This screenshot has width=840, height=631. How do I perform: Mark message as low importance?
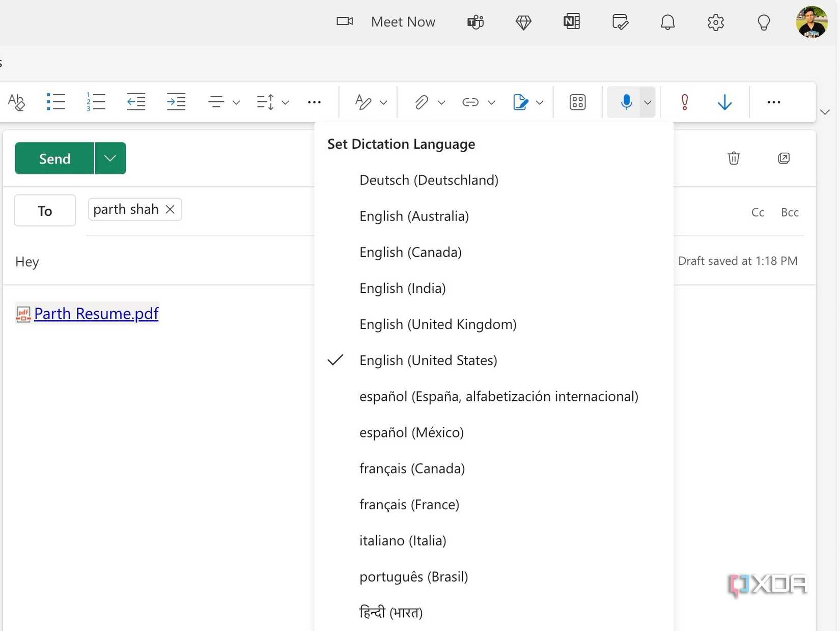(724, 102)
